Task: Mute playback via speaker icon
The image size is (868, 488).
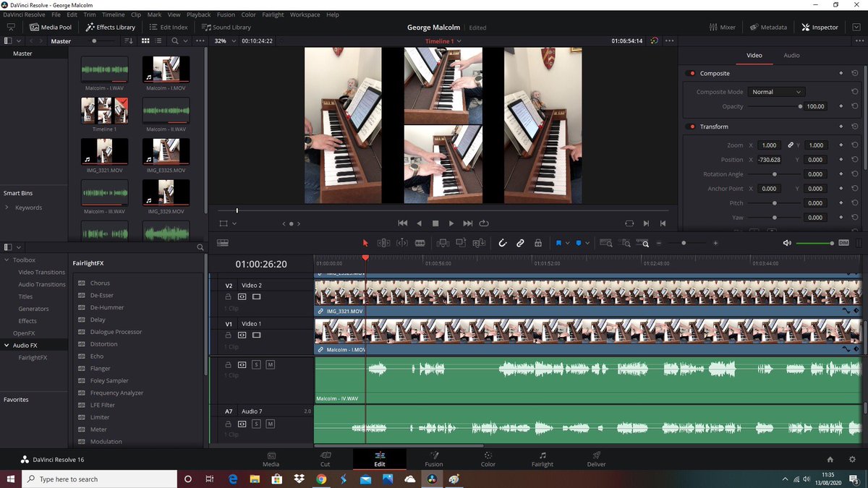Action: tap(787, 244)
